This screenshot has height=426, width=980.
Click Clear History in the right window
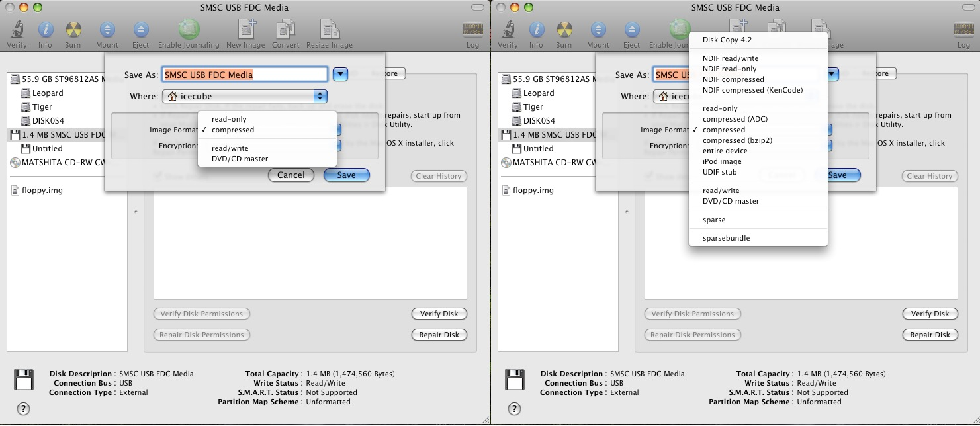coord(930,176)
